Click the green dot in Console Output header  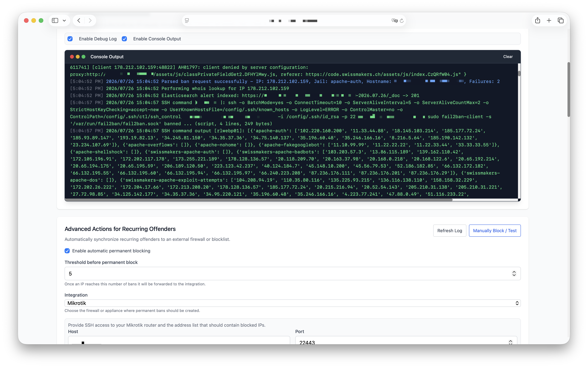(83, 57)
